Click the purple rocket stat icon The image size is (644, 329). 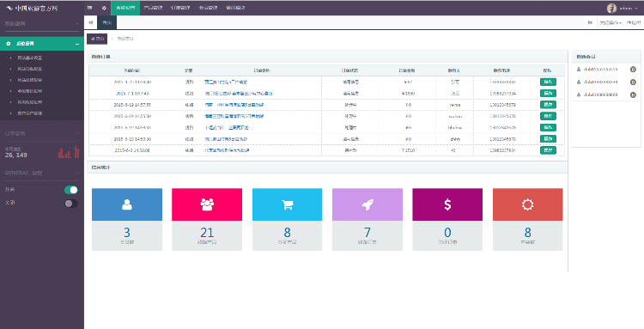coord(368,204)
